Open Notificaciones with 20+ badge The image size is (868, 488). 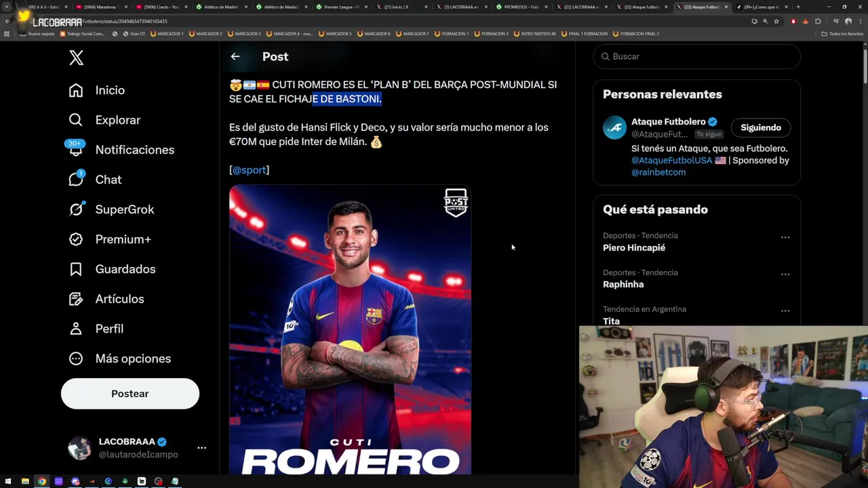coord(121,150)
